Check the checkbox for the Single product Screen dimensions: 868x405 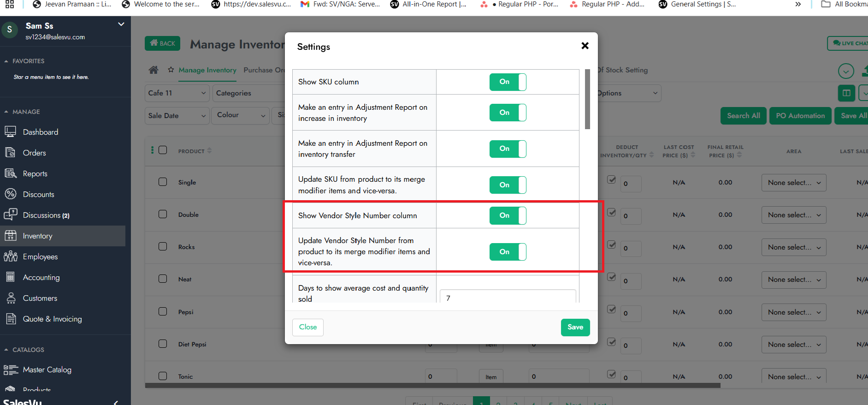[163, 182]
